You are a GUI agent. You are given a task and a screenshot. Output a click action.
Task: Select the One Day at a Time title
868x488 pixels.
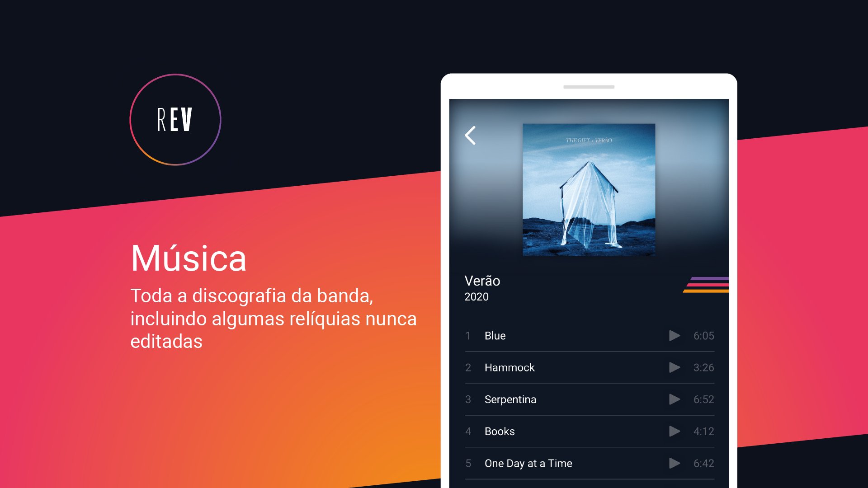pos(528,463)
